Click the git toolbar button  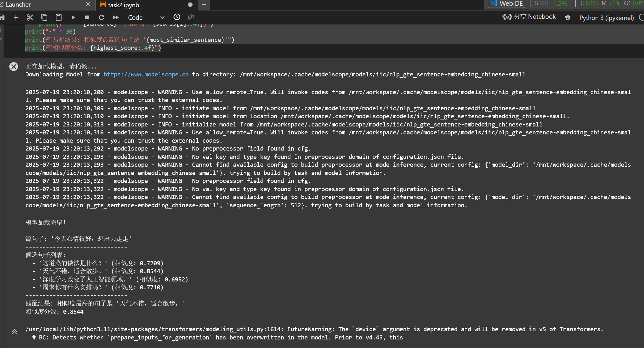[x=191, y=17]
